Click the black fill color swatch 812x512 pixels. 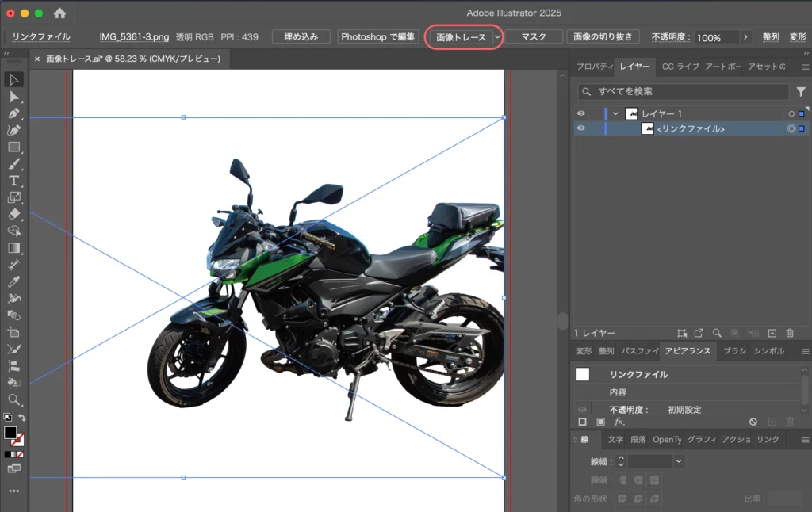pos(10,433)
